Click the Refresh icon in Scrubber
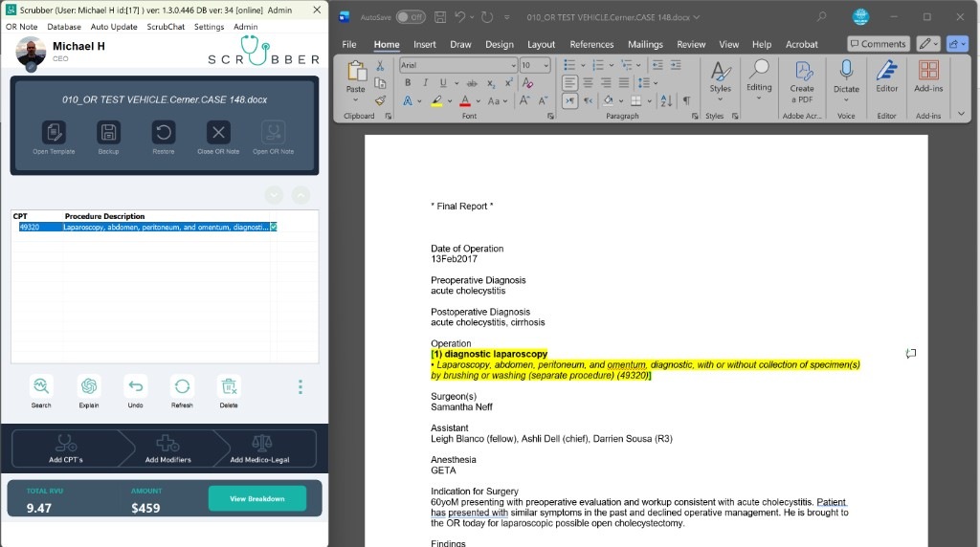 coord(182,386)
